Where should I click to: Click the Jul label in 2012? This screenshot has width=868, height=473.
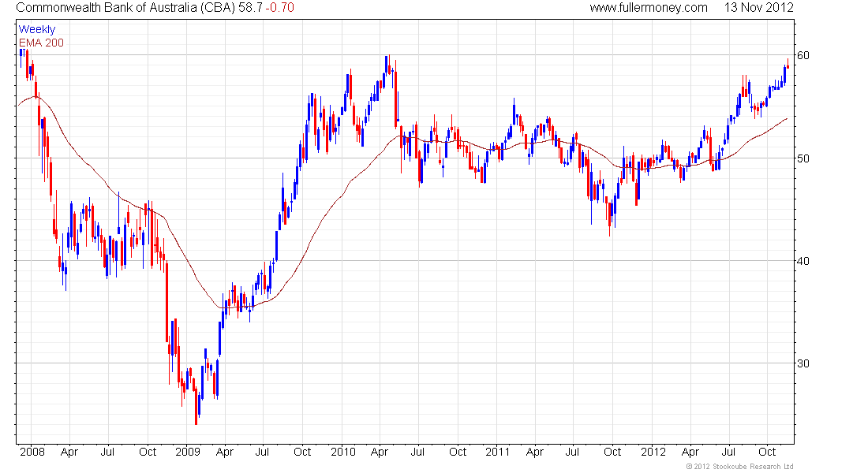tap(728, 452)
